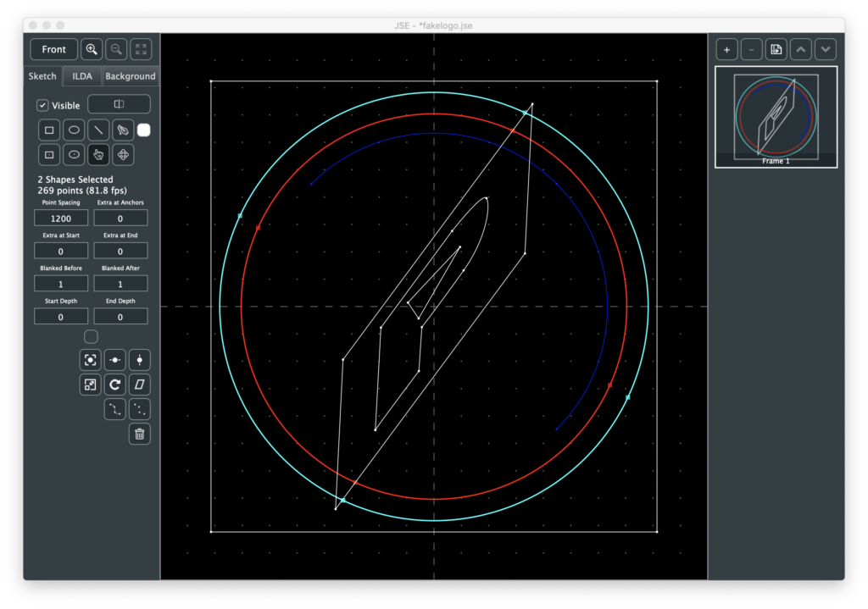The image size is (868, 609).
Task: Move frame down with chevron arrow
Action: [x=826, y=49]
